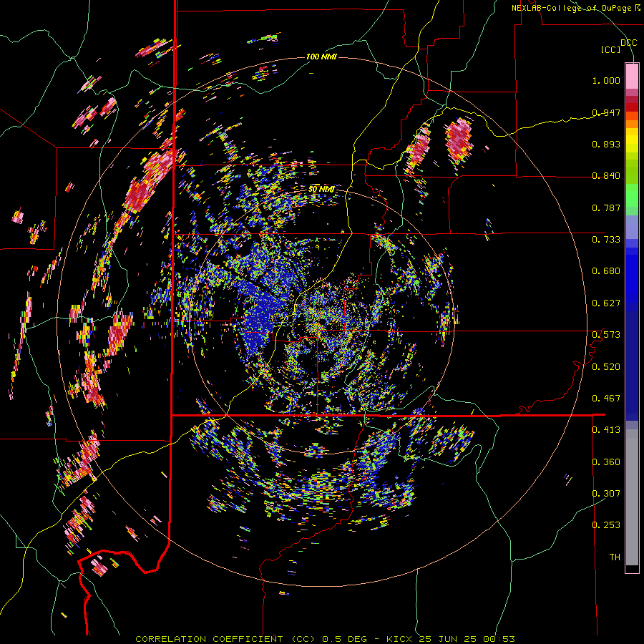644x644 pixels.
Task: Click the 0.947 legend value
Action: tap(606, 112)
